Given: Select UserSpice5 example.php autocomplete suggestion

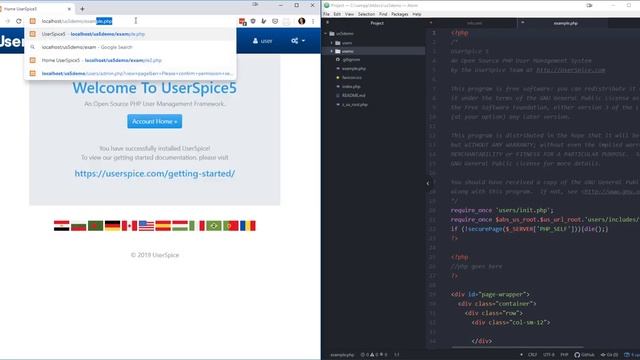Looking at the screenshot, I should pyautogui.click(x=131, y=34).
